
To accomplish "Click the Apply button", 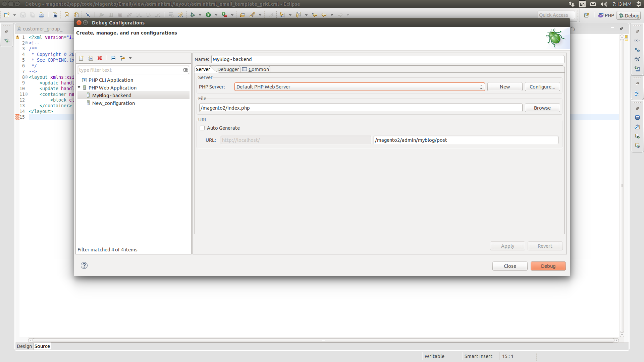I will pyautogui.click(x=507, y=246).
